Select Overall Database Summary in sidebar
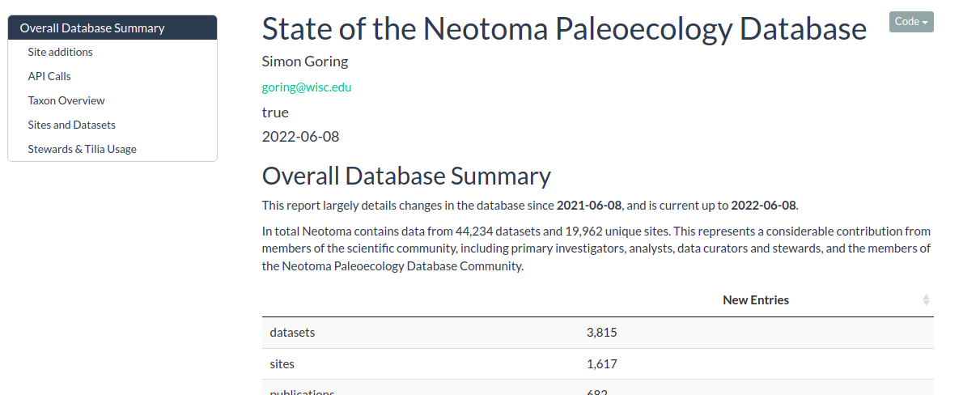The image size is (980, 395). tap(112, 28)
